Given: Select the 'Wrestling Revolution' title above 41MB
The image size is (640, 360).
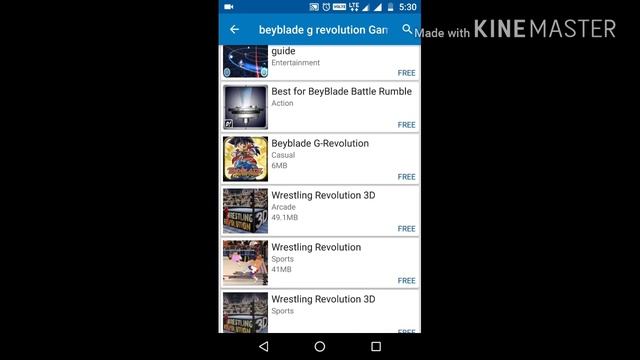Looking at the screenshot, I should [316, 247].
